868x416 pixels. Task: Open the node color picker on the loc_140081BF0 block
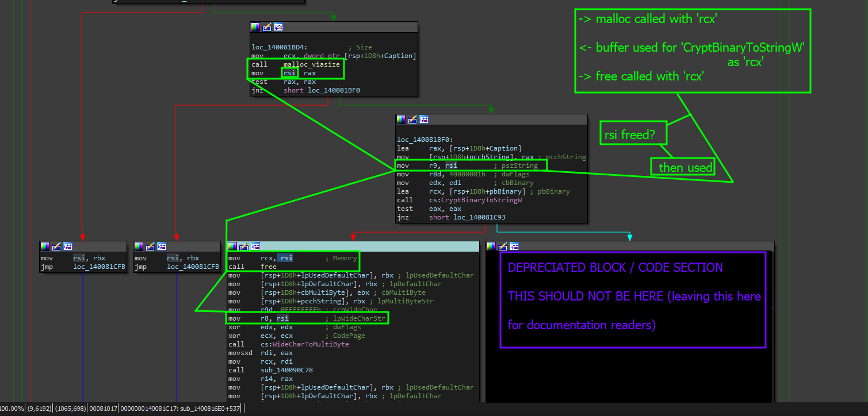coord(401,120)
